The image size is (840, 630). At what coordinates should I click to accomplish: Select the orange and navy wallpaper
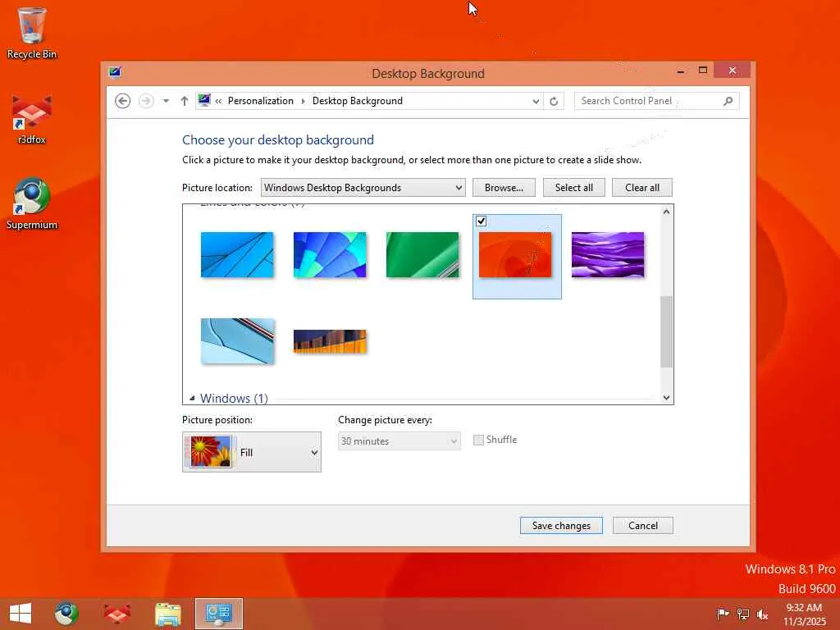[x=330, y=341]
